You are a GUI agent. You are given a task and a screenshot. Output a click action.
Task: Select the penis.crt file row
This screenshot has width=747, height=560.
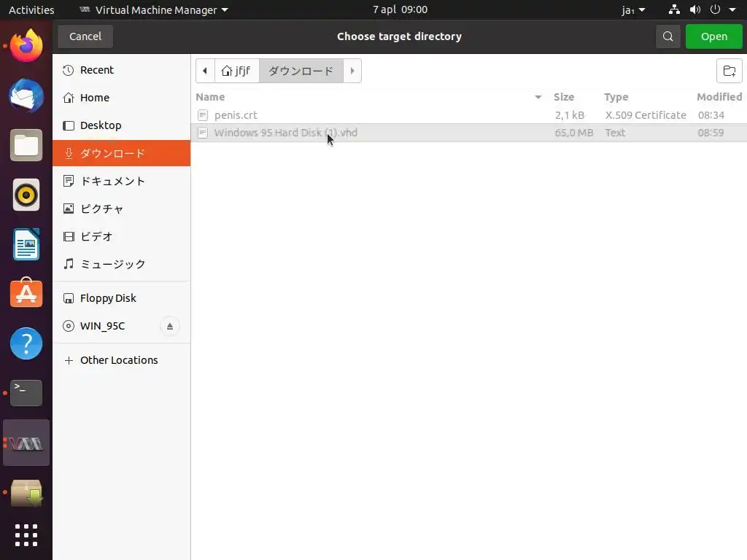469,115
